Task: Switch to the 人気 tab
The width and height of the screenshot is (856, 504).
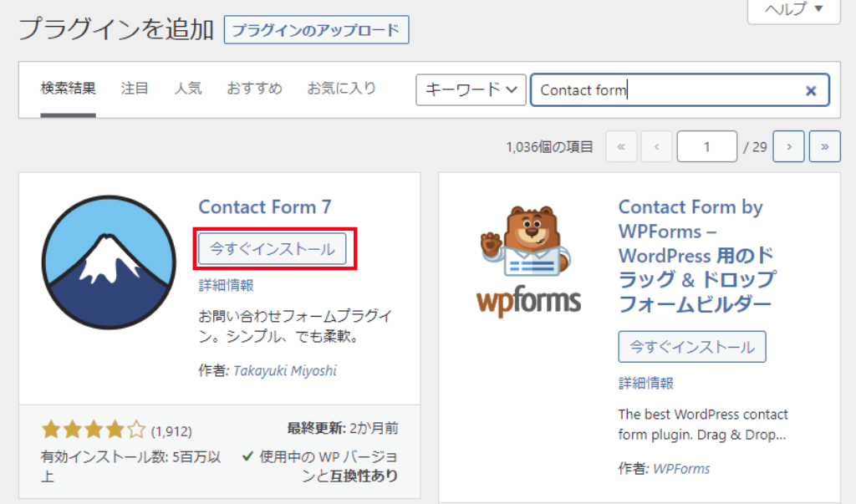Action: [188, 89]
